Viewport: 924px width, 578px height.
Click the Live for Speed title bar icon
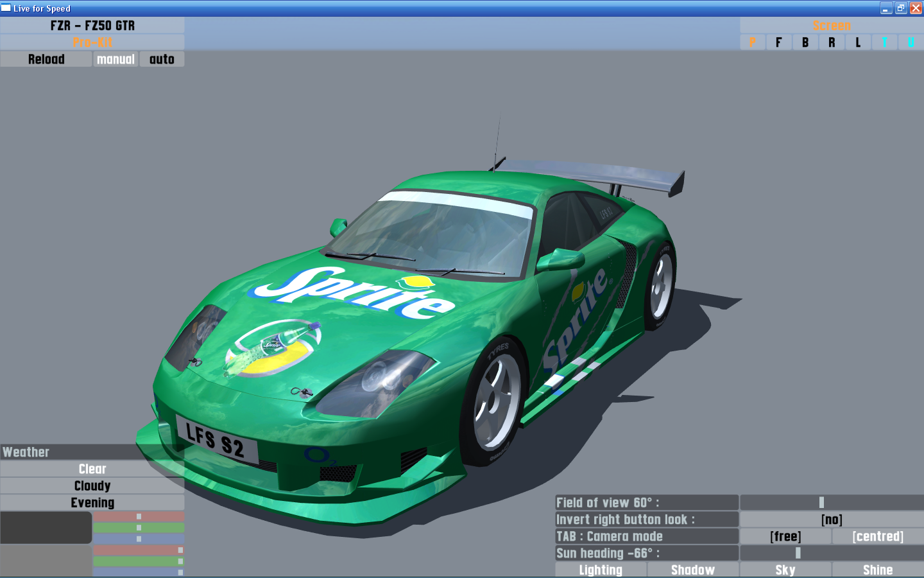pyautogui.click(x=6, y=8)
